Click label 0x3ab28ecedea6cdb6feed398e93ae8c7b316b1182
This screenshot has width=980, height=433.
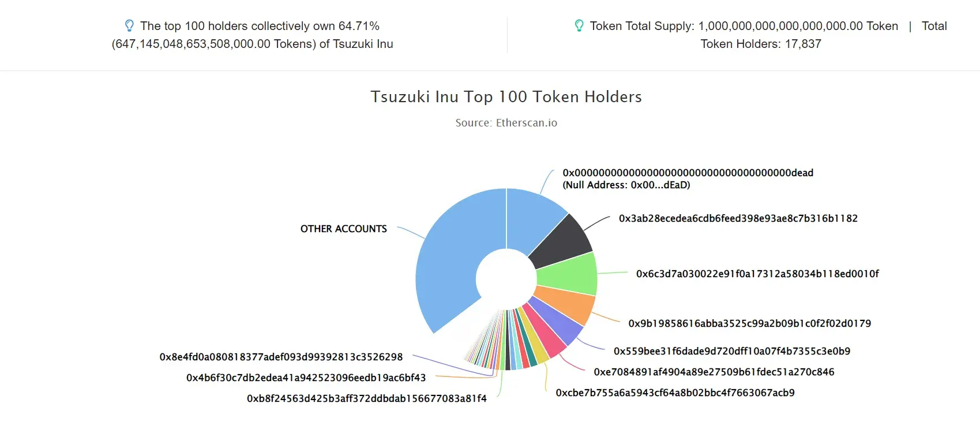tap(738, 218)
